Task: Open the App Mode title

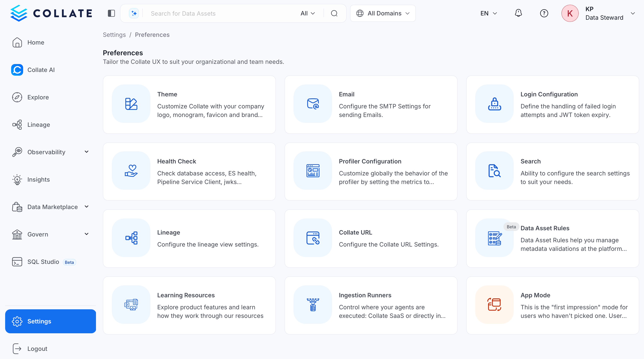Action: [x=535, y=295]
